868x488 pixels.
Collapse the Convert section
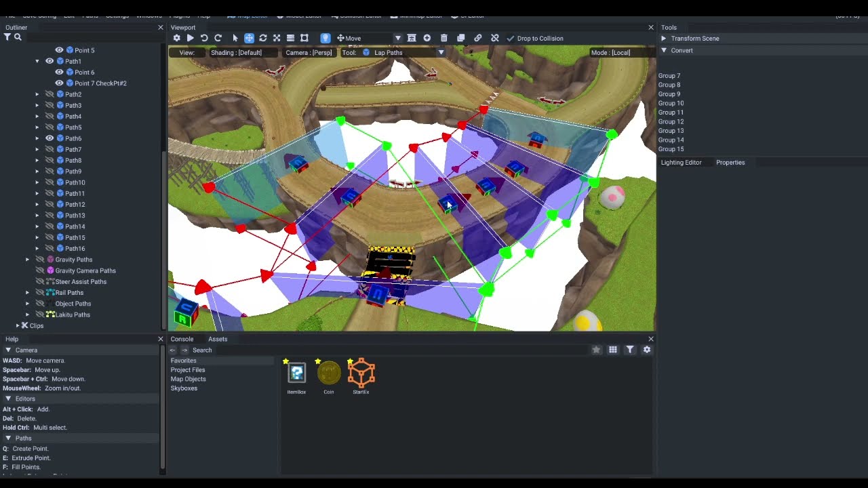pos(664,50)
